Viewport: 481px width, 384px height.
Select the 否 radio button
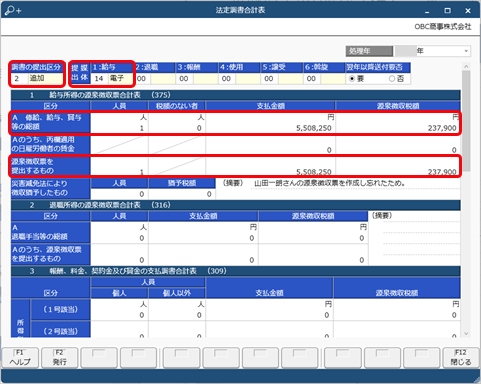pos(392,79)
